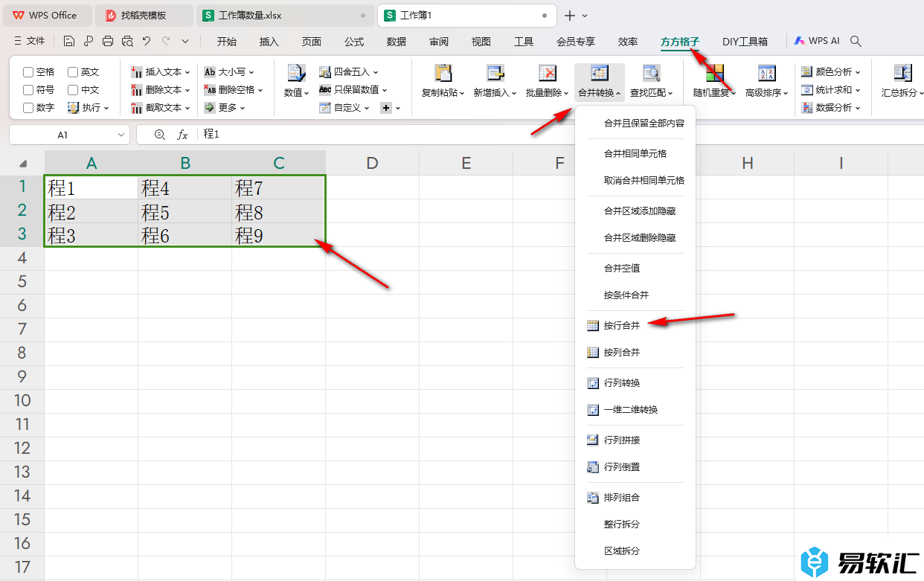
Task: Click the Undo arrow icon
Action: [x=147, y=42]
